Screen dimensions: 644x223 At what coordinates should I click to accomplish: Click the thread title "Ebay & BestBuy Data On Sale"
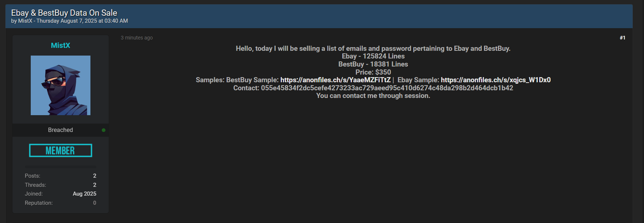pos(64,13)
